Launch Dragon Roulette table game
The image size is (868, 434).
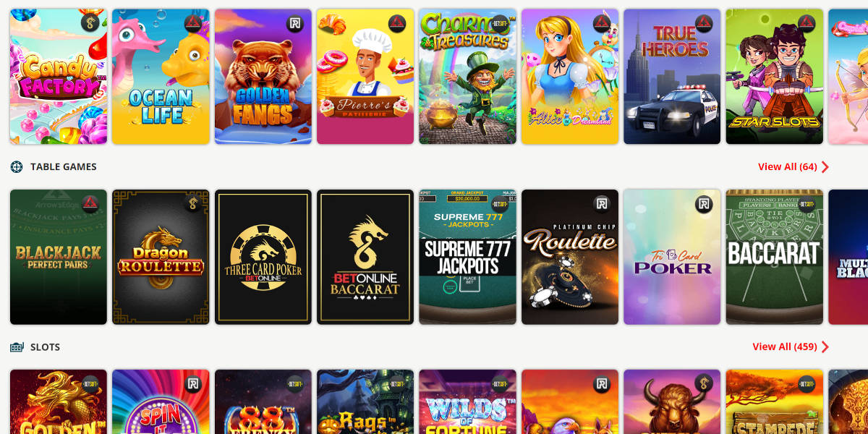click(161, 257)
